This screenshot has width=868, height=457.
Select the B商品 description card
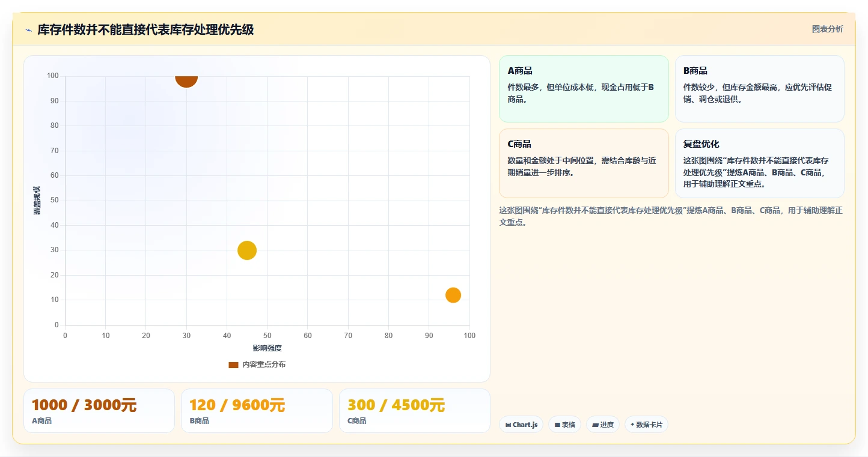[759, 89]
